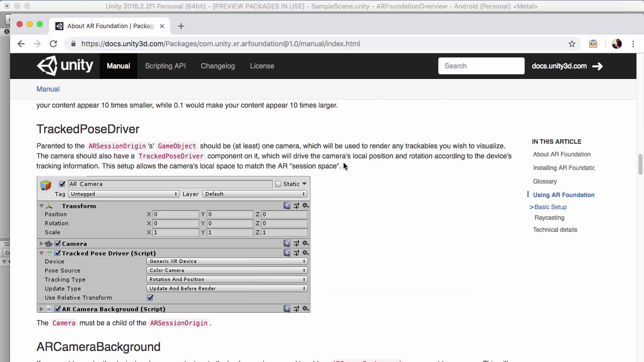Toggle Tracked Pose Driver enabled checkbox
The width and height of the screenshot is (644, 362).
click(x=57, y=253)
